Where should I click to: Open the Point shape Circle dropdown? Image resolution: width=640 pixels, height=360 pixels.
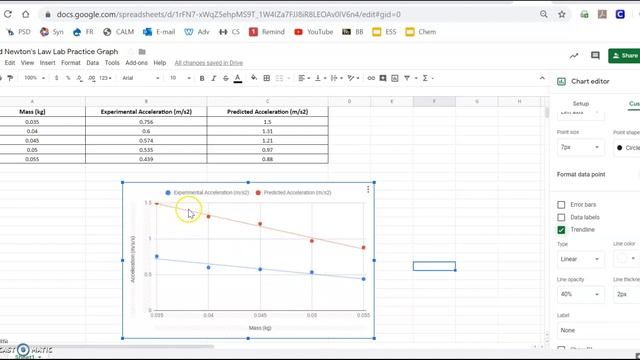coord(627,147)
